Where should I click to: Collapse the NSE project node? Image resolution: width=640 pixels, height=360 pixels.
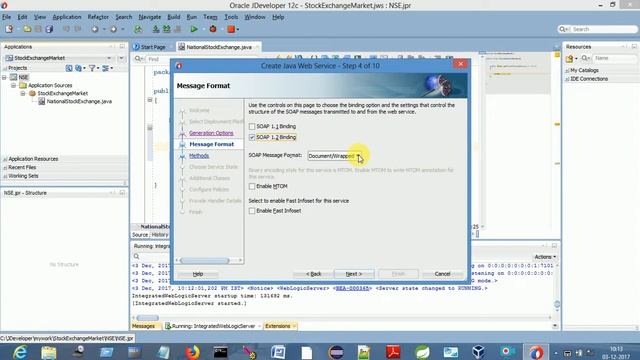tap(4, 77)
